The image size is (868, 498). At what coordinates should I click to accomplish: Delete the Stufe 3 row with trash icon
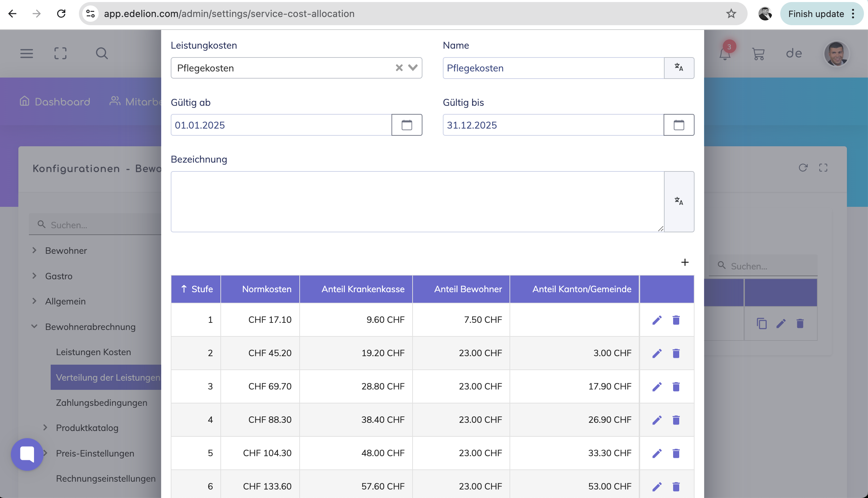point(676,386)
